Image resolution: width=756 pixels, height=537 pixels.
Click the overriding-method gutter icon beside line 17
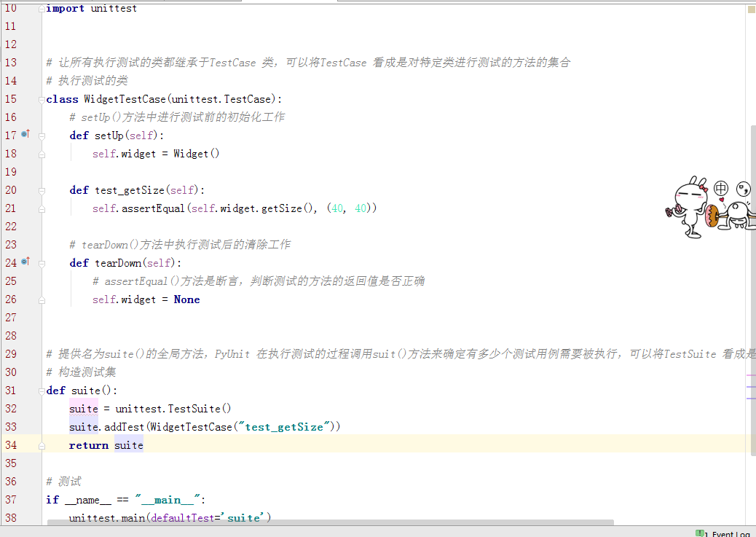[x=24, y=134]
